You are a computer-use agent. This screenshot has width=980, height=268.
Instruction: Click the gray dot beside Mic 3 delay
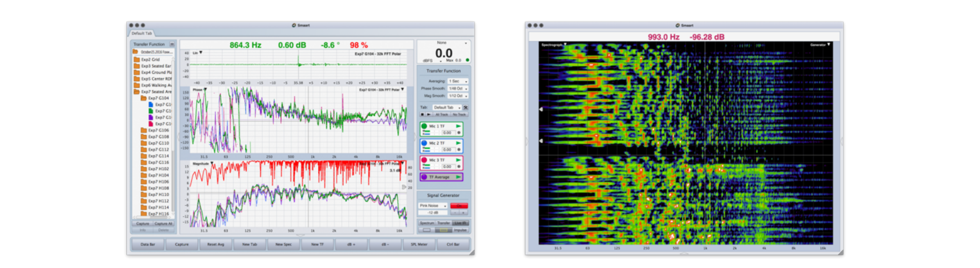459,167
